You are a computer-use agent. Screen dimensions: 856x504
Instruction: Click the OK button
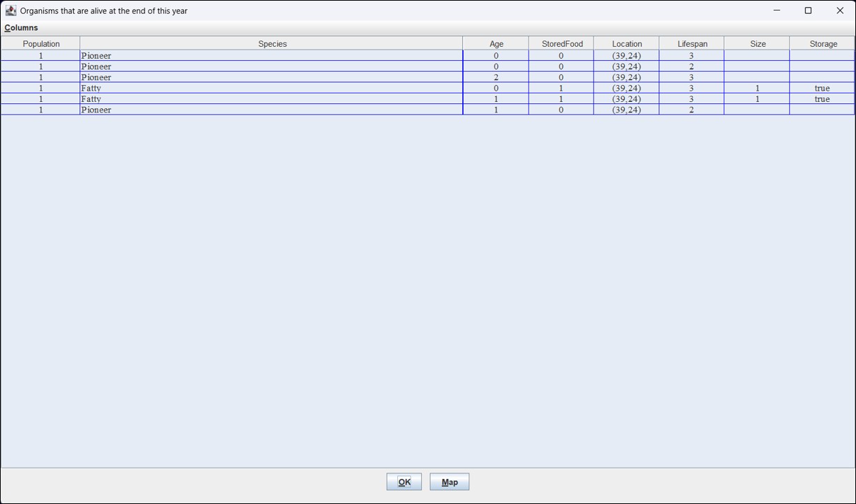pos(404,482)
